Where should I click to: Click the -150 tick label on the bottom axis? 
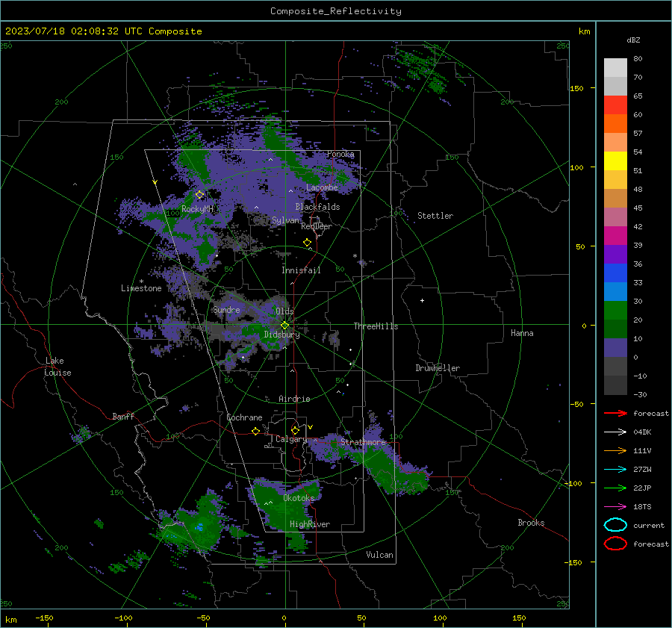(44, 618)
